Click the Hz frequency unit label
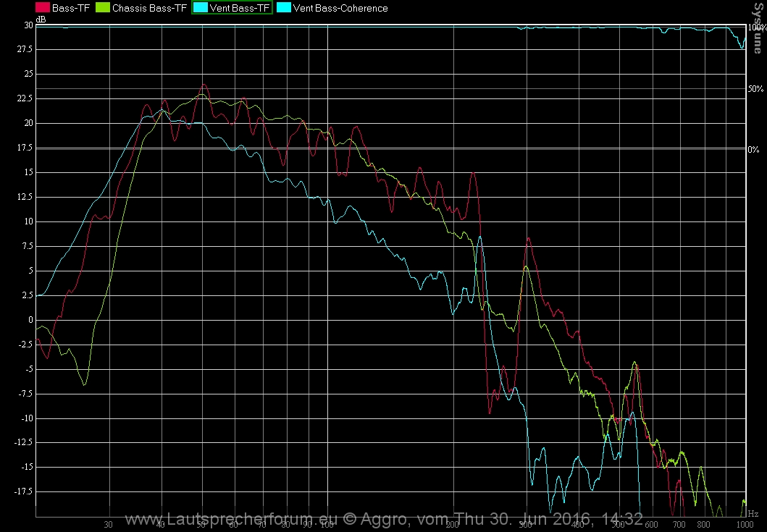The height and width of the screenshot is (532, 767). (x=753, y=514)
